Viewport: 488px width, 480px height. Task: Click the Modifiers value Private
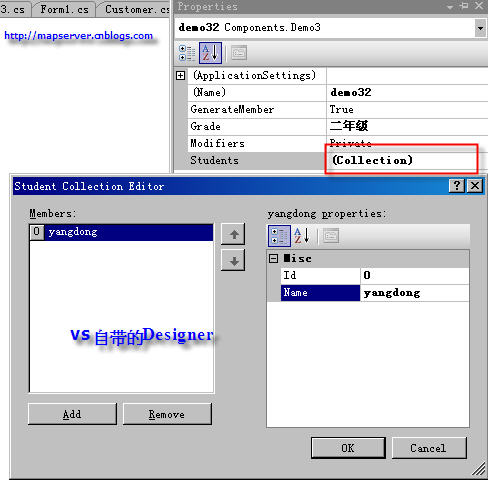pyautogui.click(x=407, y=143)
